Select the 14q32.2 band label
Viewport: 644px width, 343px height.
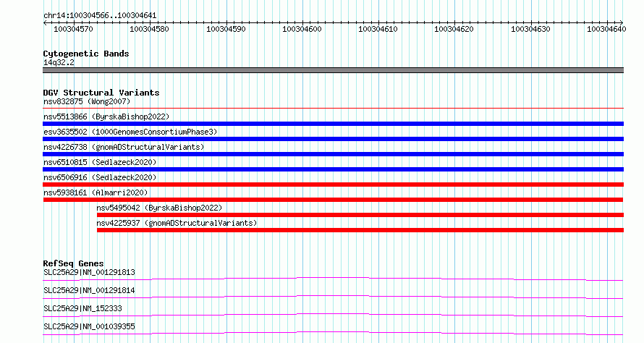pos(59,62)
